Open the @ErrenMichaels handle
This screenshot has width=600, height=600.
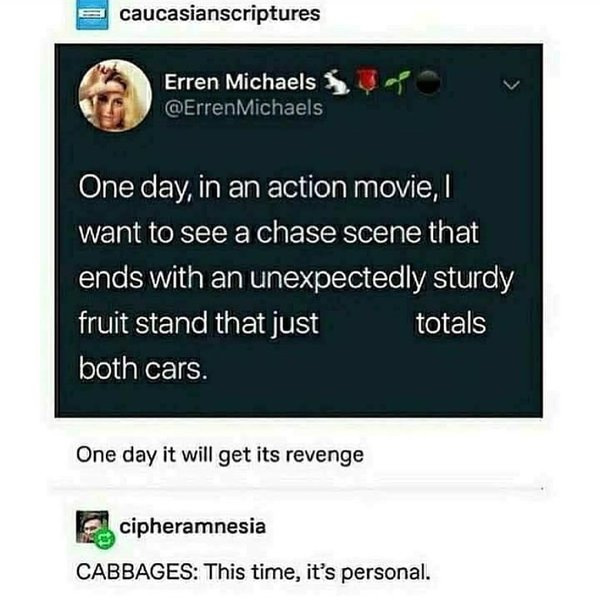click(244, 108)
